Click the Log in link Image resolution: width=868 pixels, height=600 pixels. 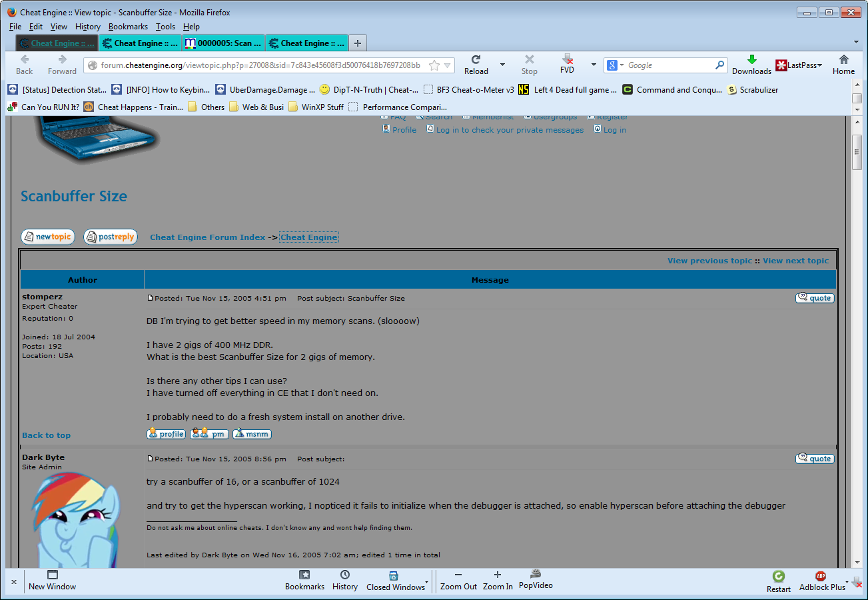point(615,130)
